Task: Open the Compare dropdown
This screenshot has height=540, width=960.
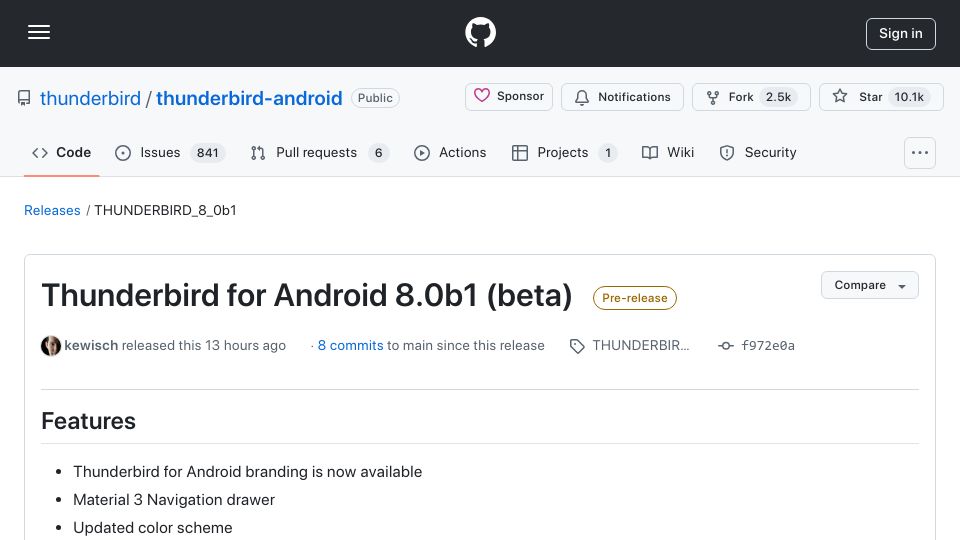Action: 869,285
